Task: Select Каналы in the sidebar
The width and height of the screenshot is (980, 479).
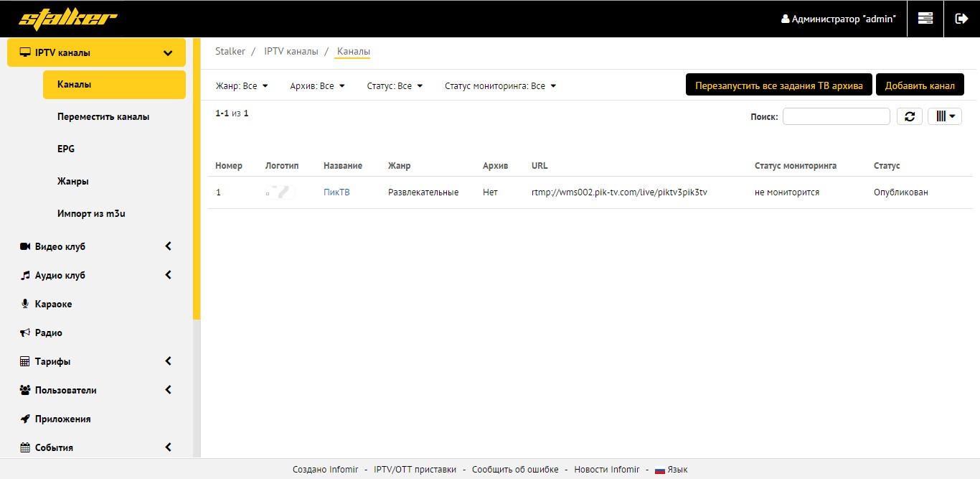Action: pyautogui.click(x=114, y=85)
